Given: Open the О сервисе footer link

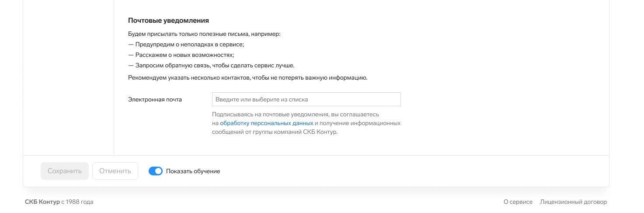Looking at the screenshot, I should 518,202.
